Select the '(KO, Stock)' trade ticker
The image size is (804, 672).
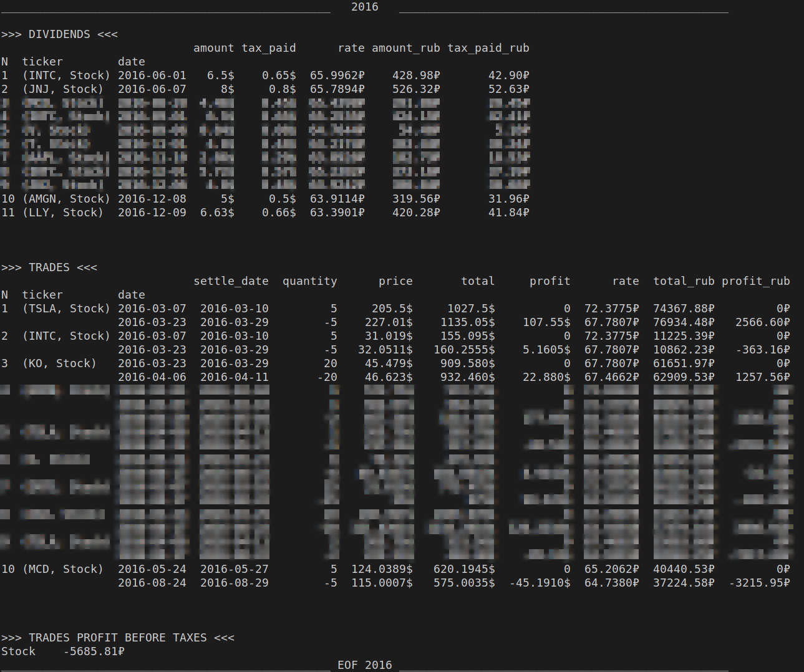pos(59,363)
